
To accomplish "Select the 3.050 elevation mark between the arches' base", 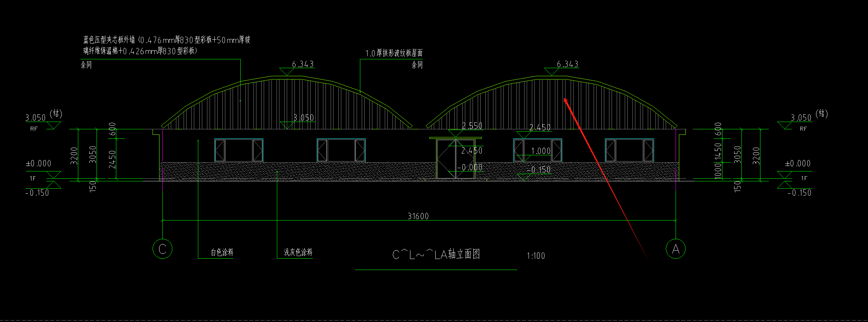I will (x=304, y=118).
